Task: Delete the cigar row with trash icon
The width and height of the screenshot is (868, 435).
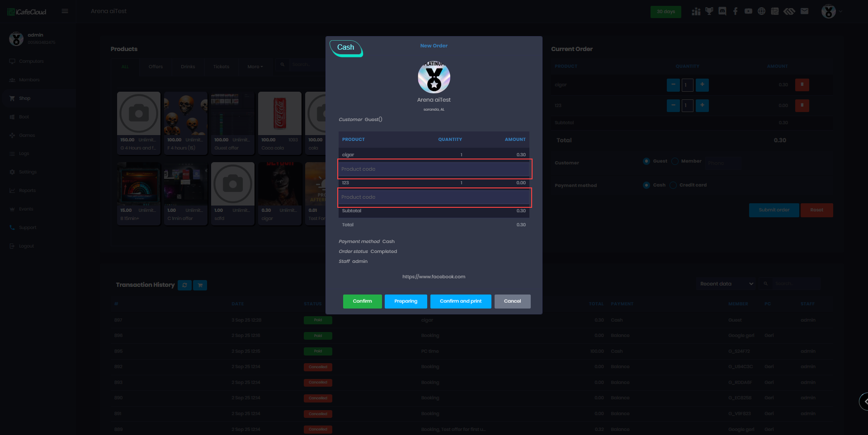Action: pyautogui.click(x=802, y=84)
